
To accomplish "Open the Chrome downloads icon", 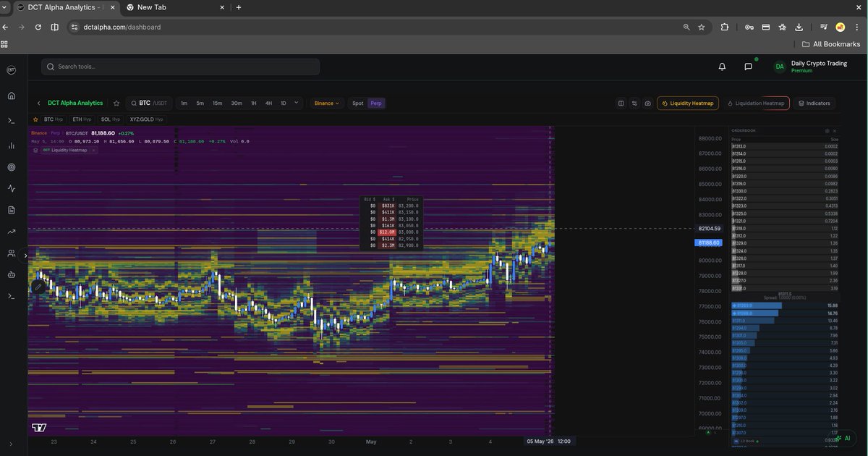I will point(799,27).
